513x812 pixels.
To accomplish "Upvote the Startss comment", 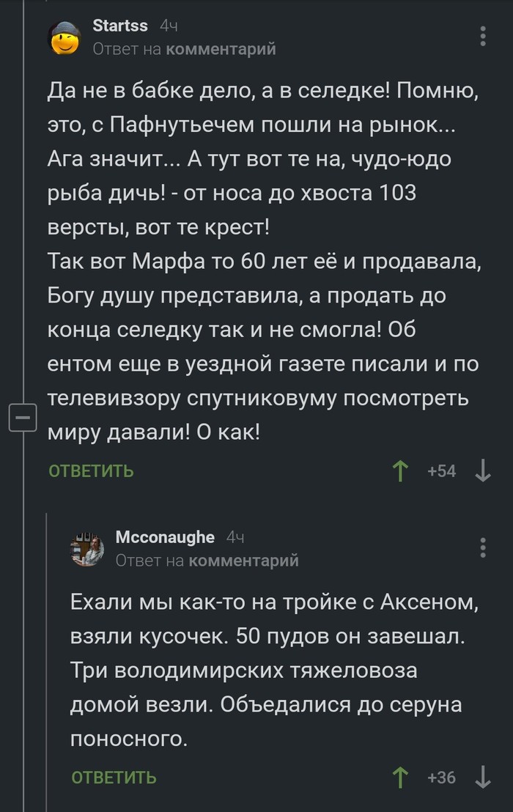I will coord(399,471).
